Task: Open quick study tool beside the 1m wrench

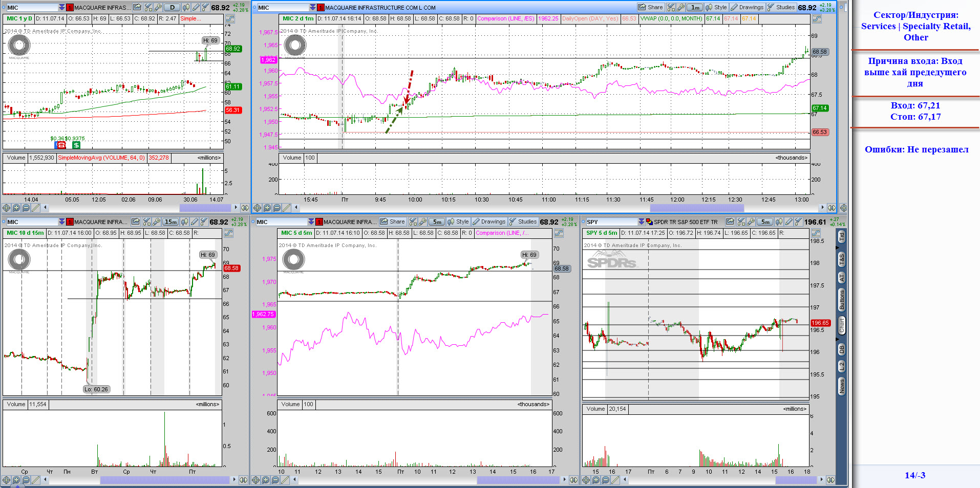Action: click(x=671, y=7)
